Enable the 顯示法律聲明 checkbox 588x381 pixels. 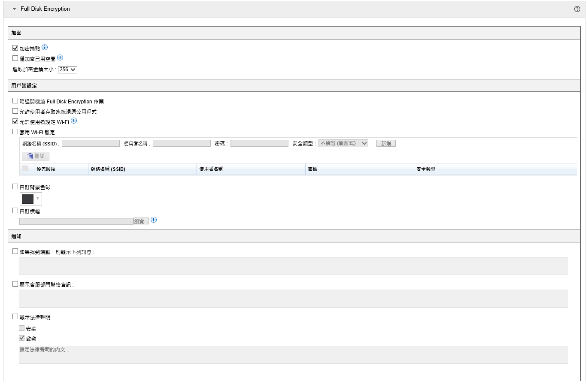pyautogui.click(x=15, y=317)
